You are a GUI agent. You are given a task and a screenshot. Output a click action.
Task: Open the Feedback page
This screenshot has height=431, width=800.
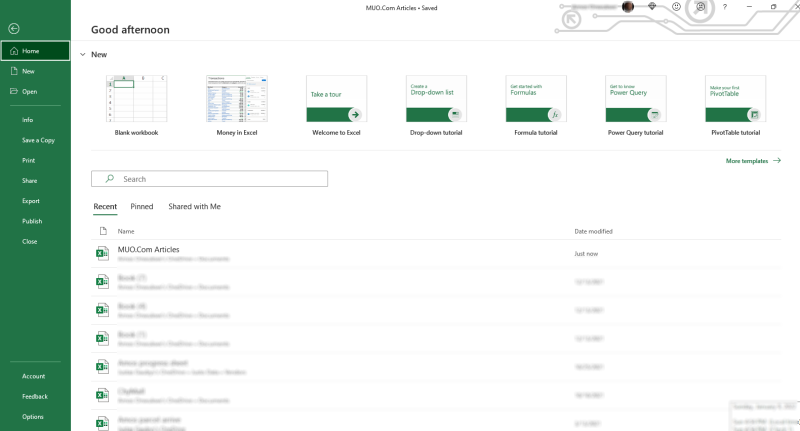pyautogui.click(x=35, y=397)
